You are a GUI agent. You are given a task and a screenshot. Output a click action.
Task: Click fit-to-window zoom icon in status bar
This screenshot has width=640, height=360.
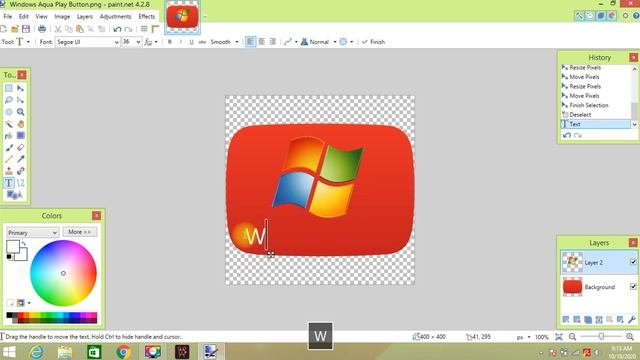[559, 337]
